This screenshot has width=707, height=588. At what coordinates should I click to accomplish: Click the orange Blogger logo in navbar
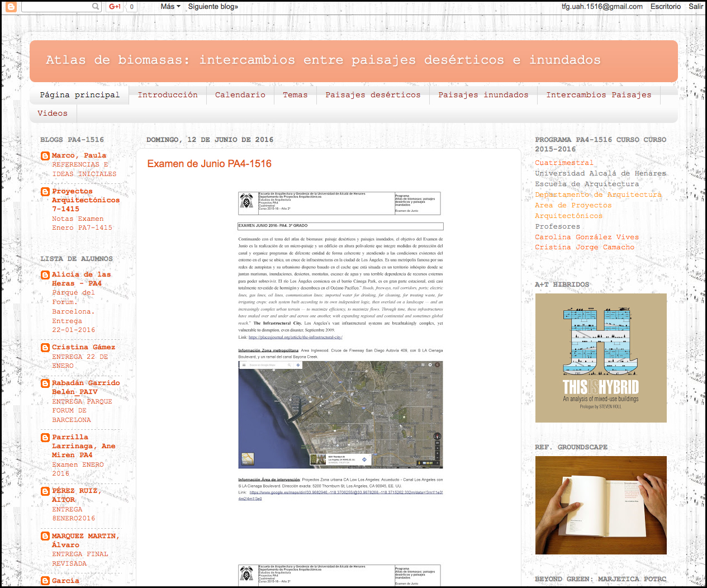(11, 7)
